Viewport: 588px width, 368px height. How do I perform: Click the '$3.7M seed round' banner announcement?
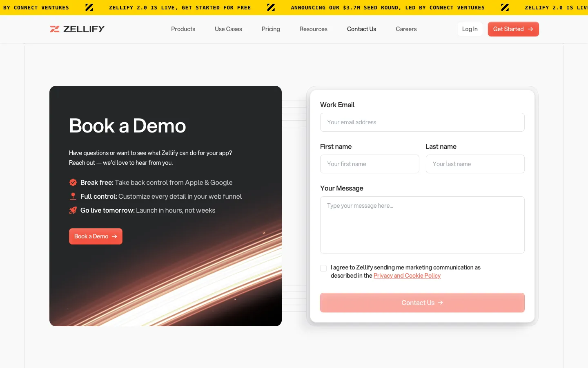click(388, 7)
